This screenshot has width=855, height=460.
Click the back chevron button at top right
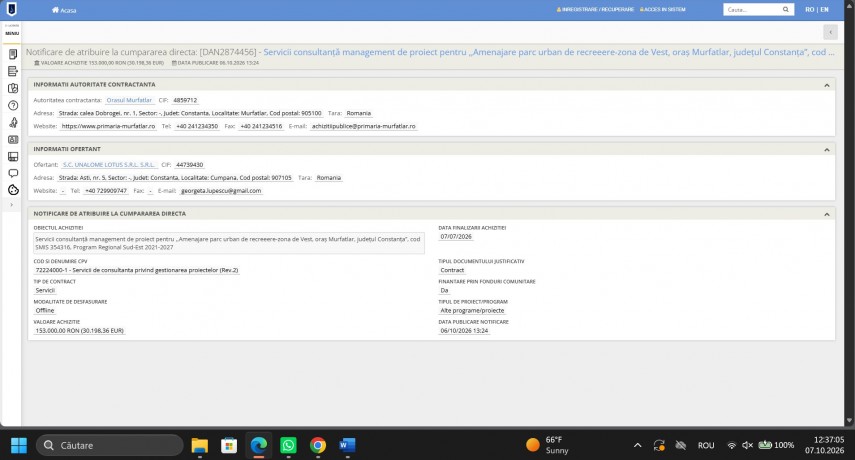(830, 32)
